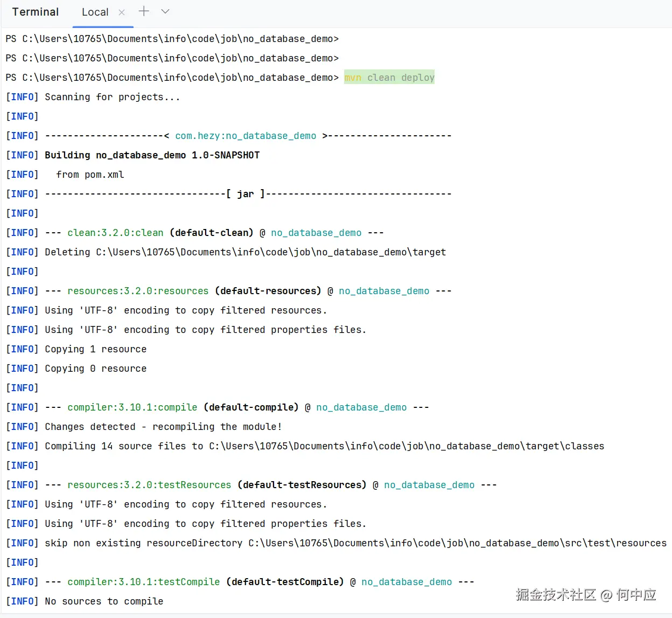Click the 'from pom.xml' text

pyautogui.click(x=90, y=175)
